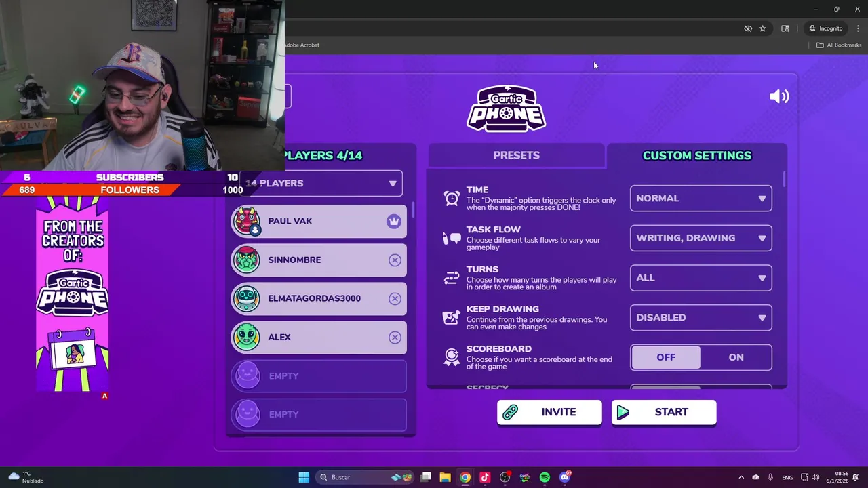Viewport: 868px width, 488px height.
Task: Kick ELMATAGORDAS3000 using the X icon
Action: [395, 299]
